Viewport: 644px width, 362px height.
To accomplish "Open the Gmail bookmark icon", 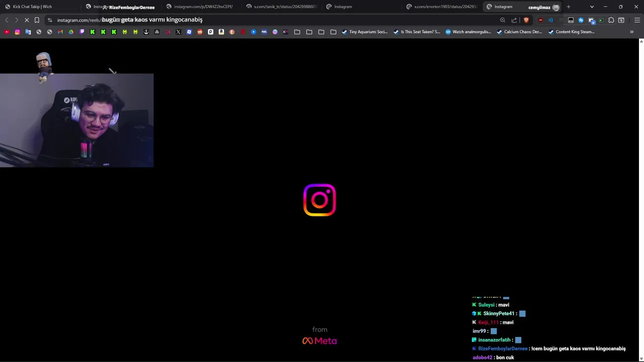I will (60, 32).
